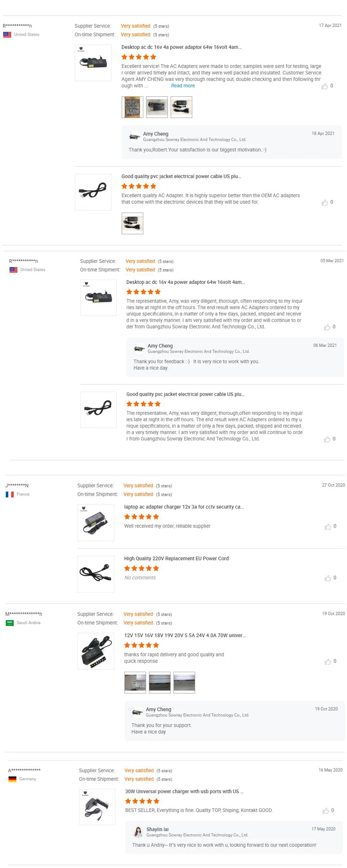Open High Quality 220V Replacement EU Power Cord
The width and height of the screenshot is (347, 868).
(x=176, y=559)
